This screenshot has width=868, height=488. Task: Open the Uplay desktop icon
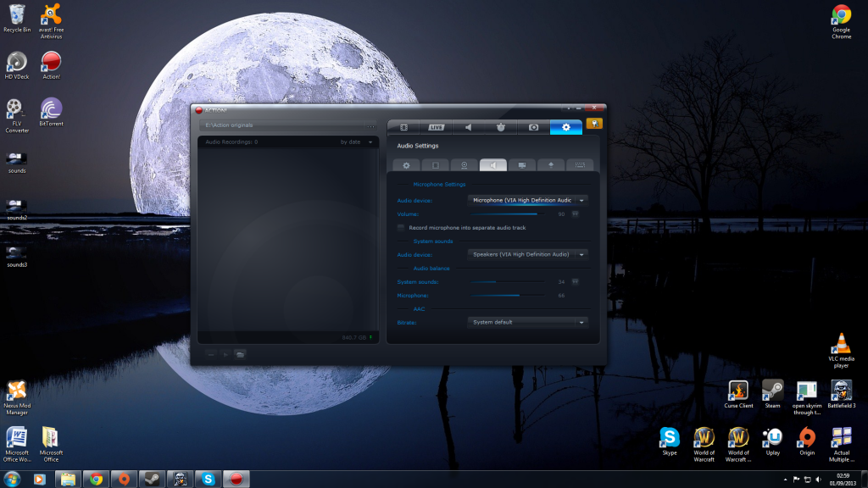[773, 441]
